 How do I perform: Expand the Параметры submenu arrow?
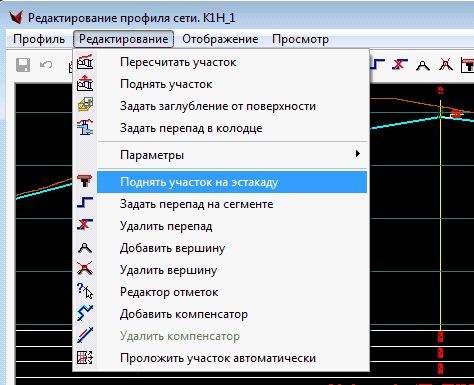358,154
